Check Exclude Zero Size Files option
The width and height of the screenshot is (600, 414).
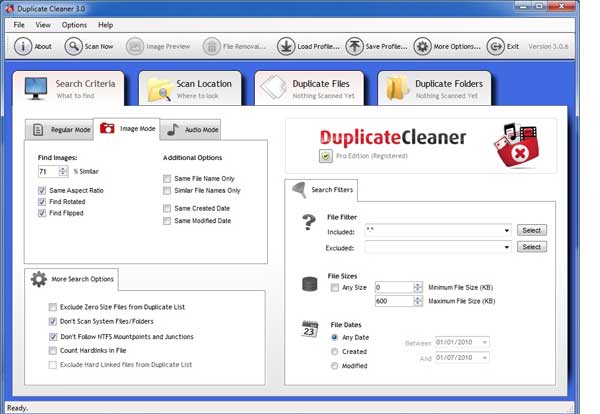pos(53,307)
